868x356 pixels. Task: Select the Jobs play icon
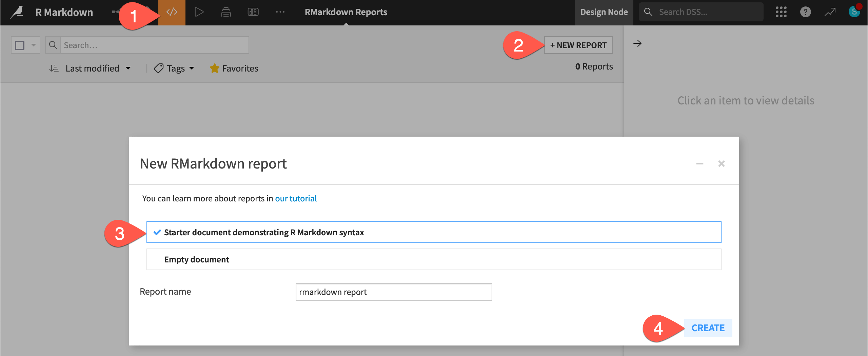[x=199, y=12]
